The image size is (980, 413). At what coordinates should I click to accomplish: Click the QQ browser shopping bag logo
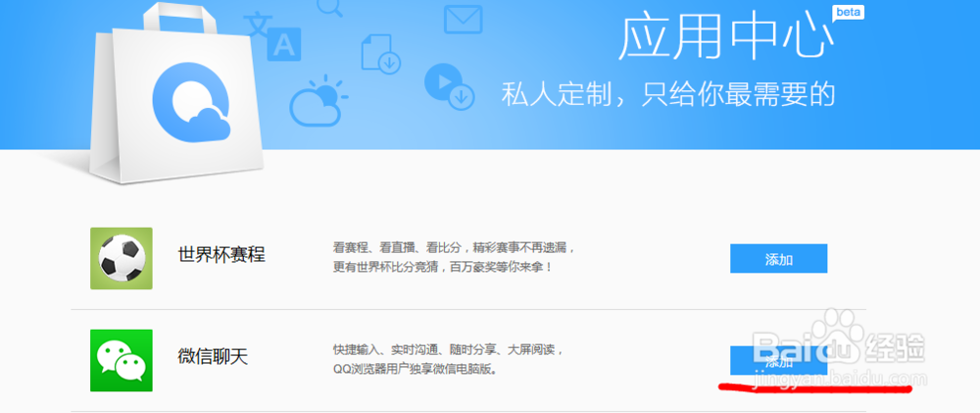[176, 92]
